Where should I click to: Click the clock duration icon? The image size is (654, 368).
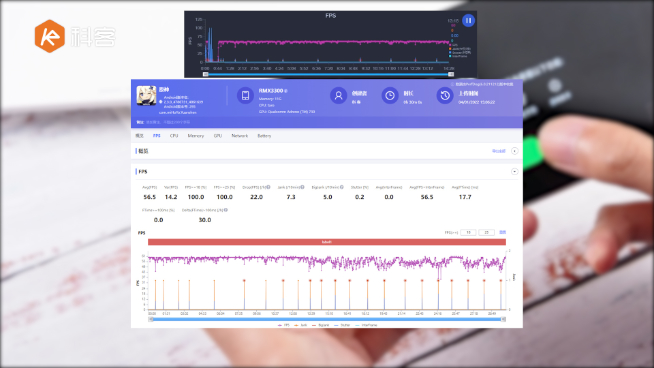pos(390,96)
